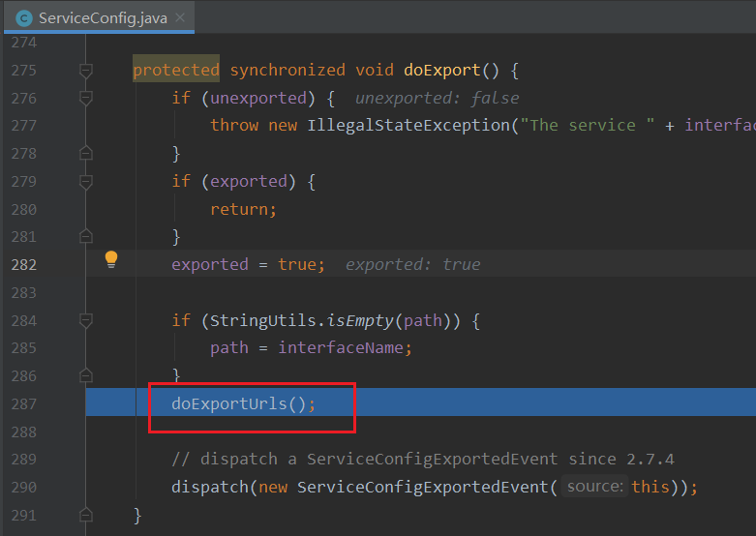756x536 pixels.
Task: Click the dispatch( call on line 290
Action: [x=214, y=487]
